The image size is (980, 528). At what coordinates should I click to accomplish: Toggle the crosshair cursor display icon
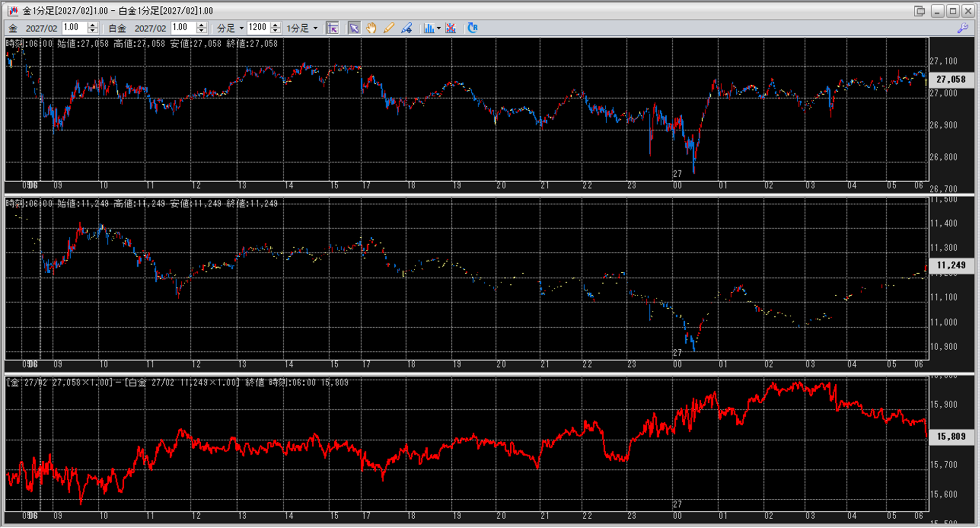click(333, 28)
